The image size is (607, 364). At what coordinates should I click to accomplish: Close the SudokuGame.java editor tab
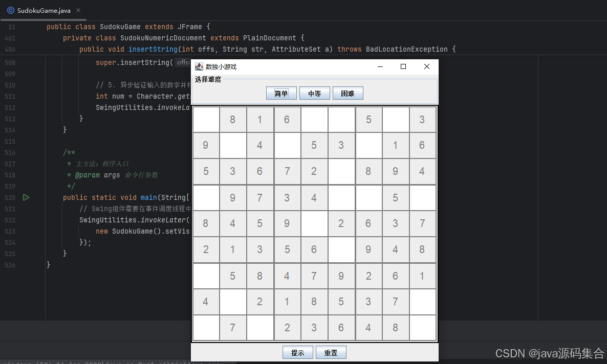coord(78,10)
